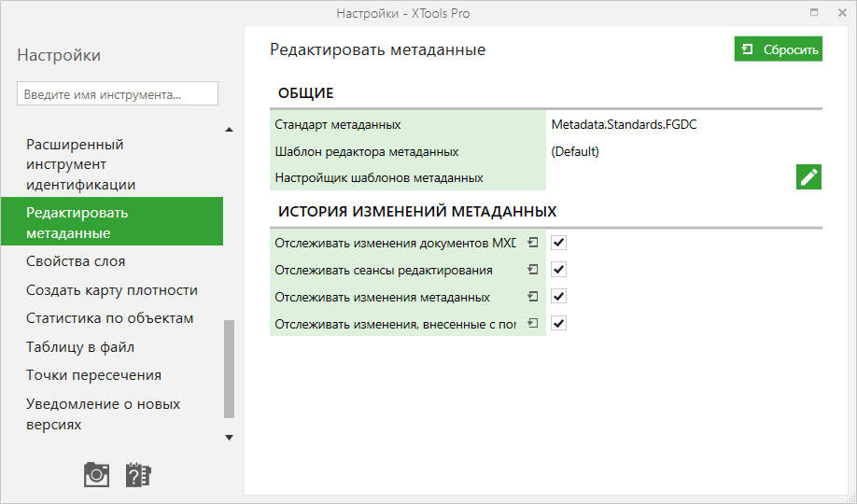The image size is (857, 504).
Task: Click the Сбросить button
Action: (779, 49)
